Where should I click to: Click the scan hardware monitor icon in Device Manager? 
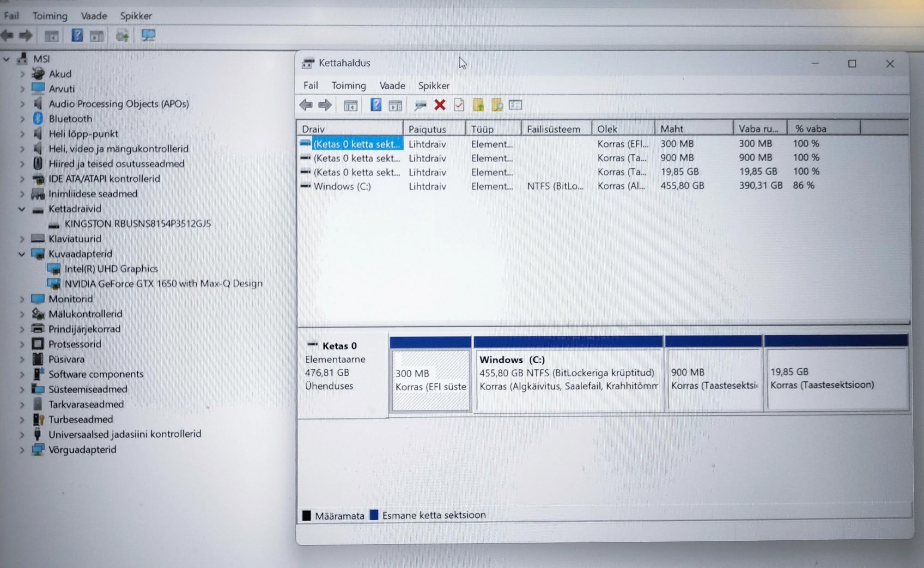coord(148,35)
